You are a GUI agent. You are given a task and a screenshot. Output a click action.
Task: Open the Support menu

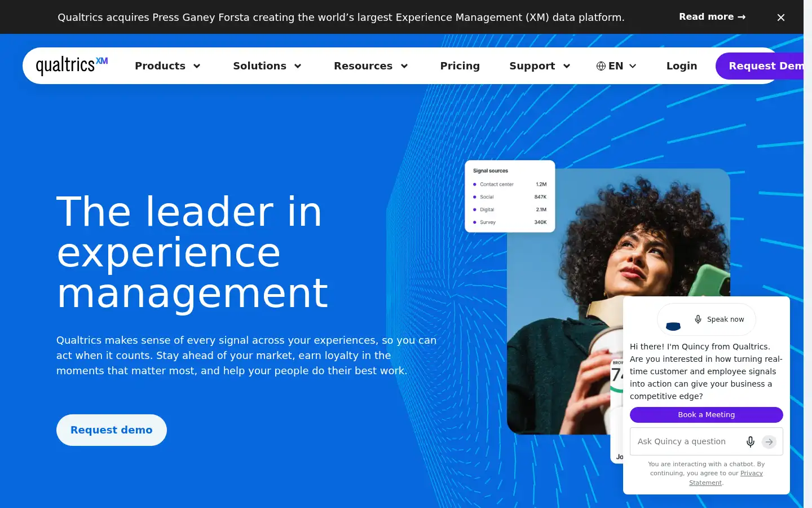pyautogui.click(x=532, y=66)
